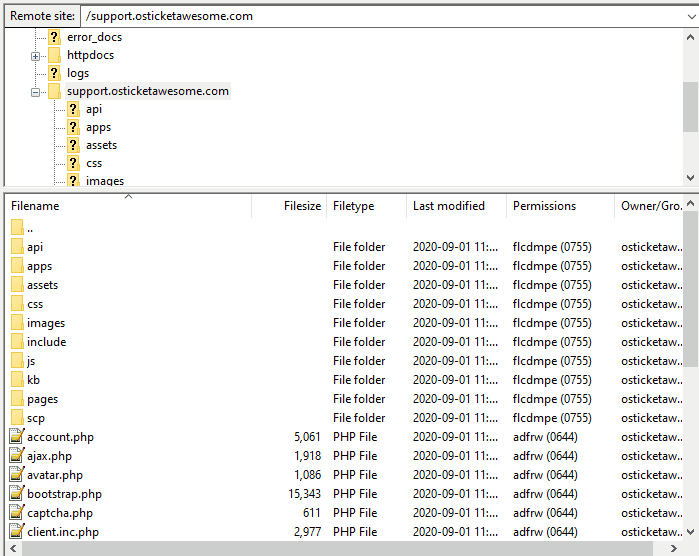Select the 'include' folder name

tap(46, 342)
